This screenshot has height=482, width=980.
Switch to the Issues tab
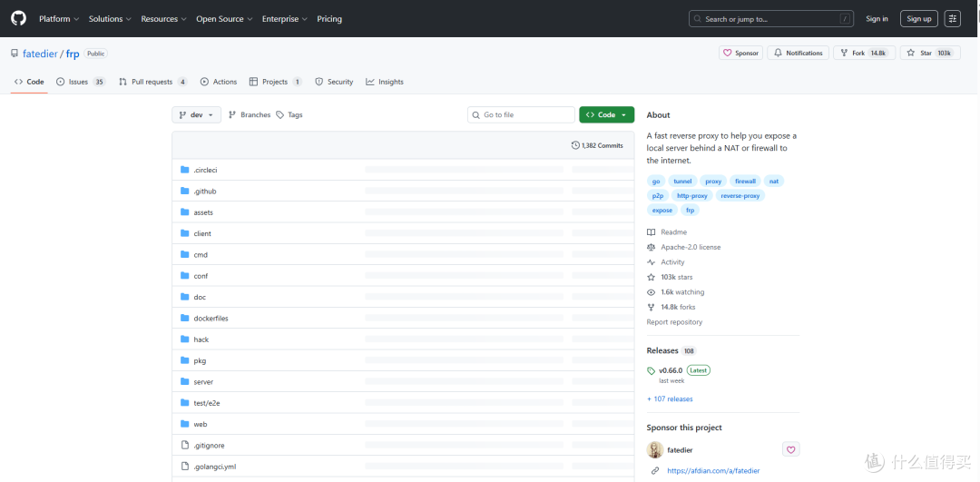[x=82, y=82]
